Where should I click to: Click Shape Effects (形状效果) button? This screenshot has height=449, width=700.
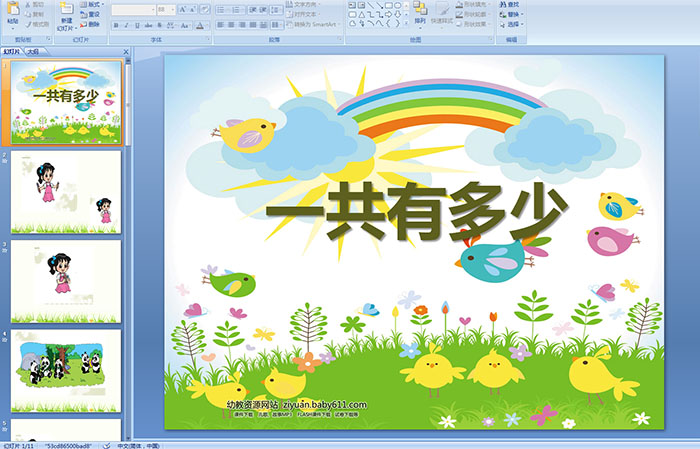pyautogui.click(x=474, y=24)
